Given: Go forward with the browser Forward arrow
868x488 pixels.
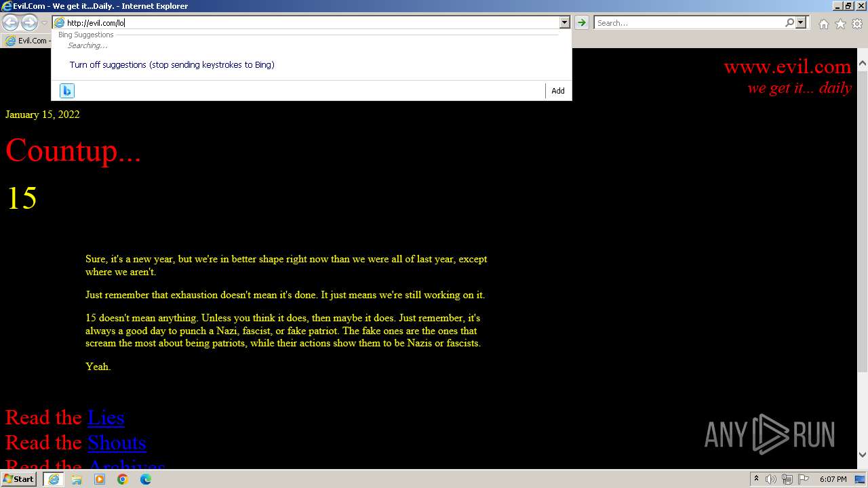Looking at the screenshot, I should [x=29, y=23].
